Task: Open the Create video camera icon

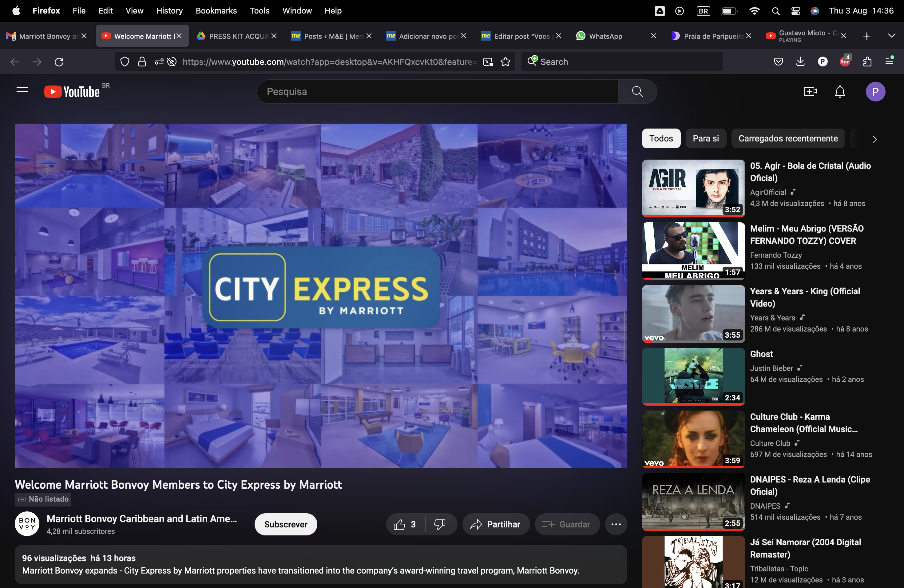Action: pos(810,92)
